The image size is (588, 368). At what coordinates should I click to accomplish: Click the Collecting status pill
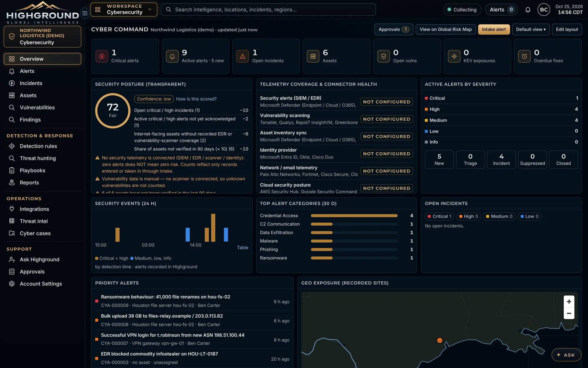pos(462,10)
